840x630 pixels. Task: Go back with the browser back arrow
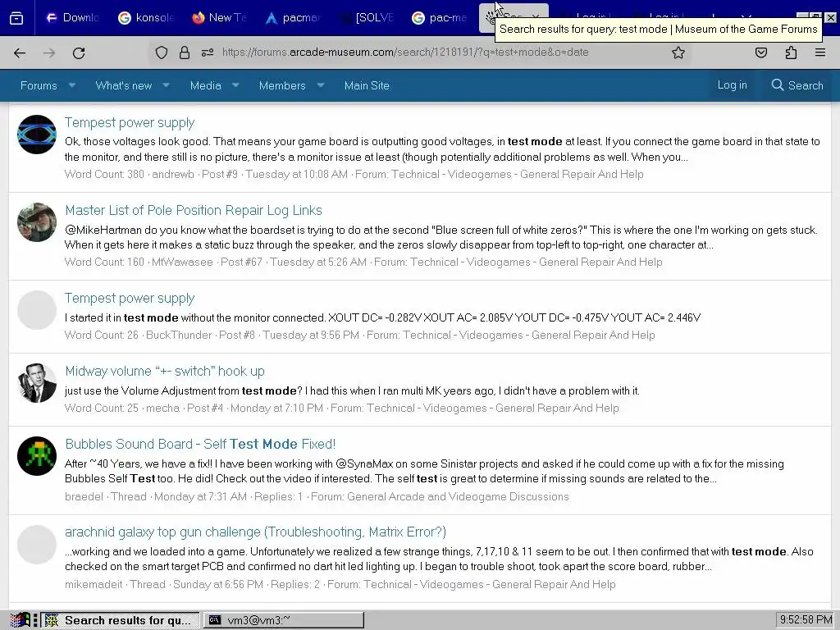20,52
